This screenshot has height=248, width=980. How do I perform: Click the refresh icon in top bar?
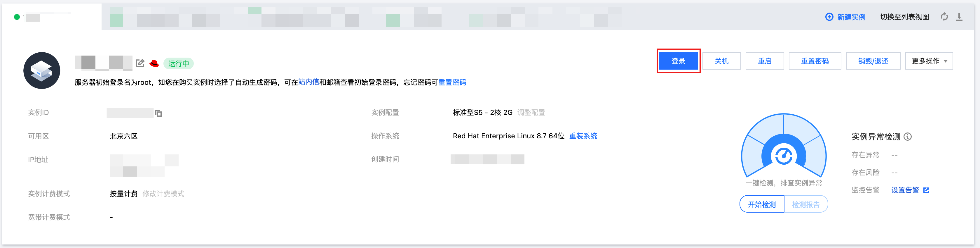coord(944,17)
